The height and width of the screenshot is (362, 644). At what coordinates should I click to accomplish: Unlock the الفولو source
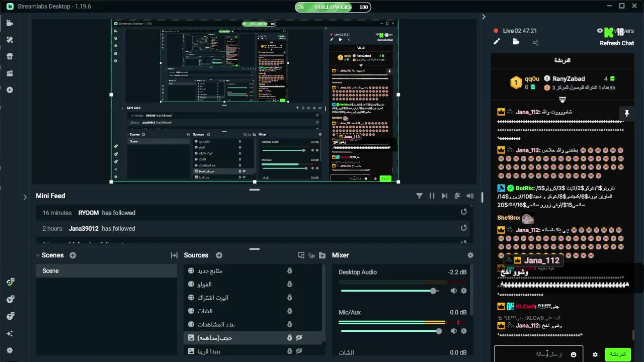coord(290,285)
